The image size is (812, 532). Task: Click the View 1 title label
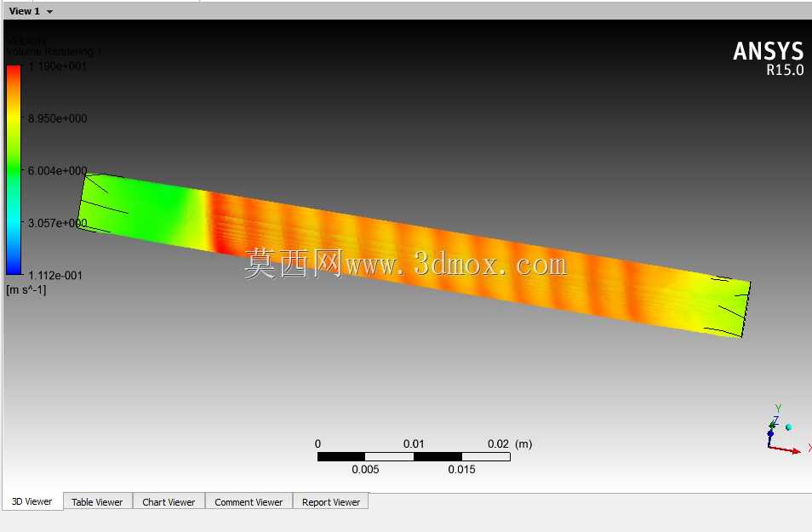pyautogui.click(x=25, y=11)
